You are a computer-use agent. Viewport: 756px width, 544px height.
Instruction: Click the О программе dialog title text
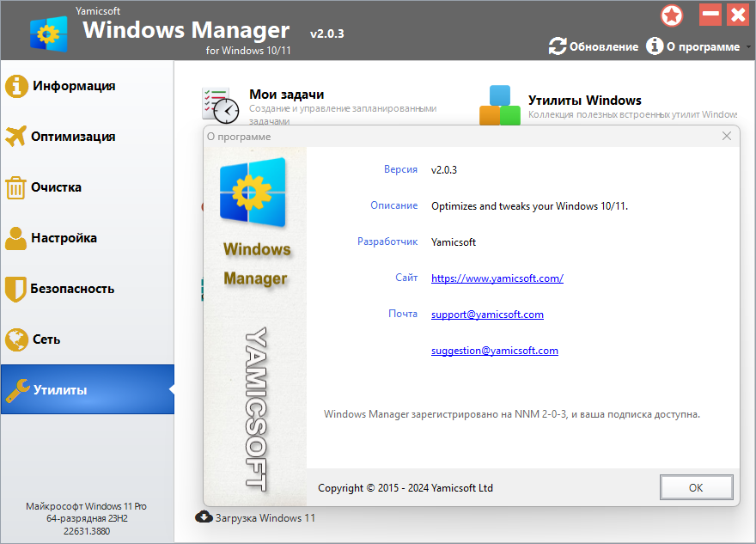tap(239, 137)
